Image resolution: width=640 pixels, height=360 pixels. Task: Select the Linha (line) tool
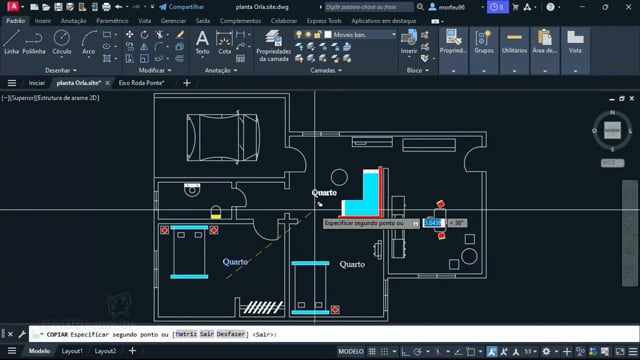11,42
